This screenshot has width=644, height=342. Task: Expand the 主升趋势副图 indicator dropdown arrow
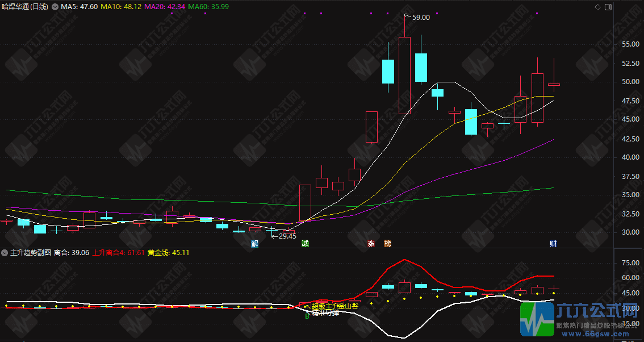pyautogui.click(x=5, y=252)
